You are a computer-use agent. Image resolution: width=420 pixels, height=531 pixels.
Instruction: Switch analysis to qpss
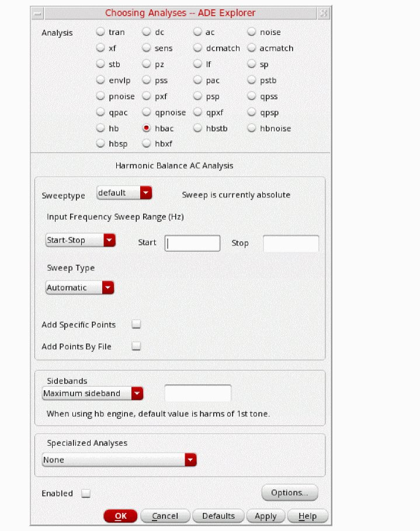point(251,96)
